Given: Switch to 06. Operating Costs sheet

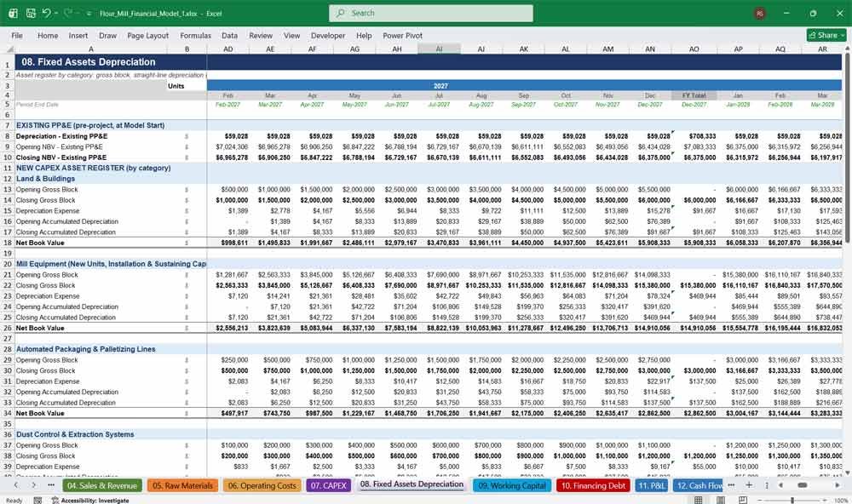Looking at the screenshot, I should 262,485.
